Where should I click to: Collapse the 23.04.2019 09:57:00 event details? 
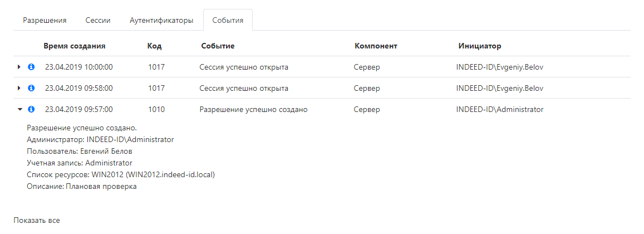pyautogui.click(x=19, y=110)
